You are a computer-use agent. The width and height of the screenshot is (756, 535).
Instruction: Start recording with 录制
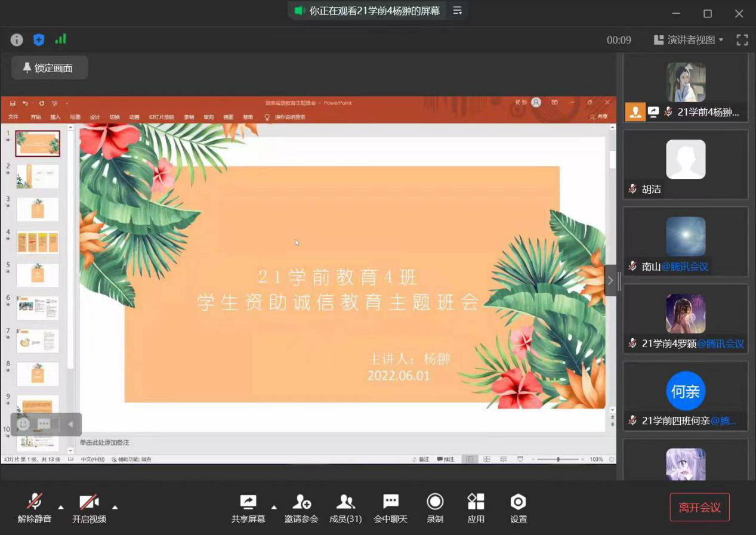click(435, 508)
